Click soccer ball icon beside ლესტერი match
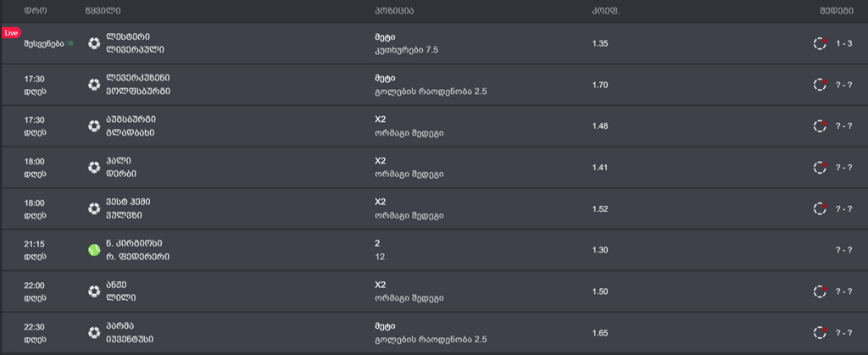The height and width of the screenshot is (355, 868). click(94, 43)
